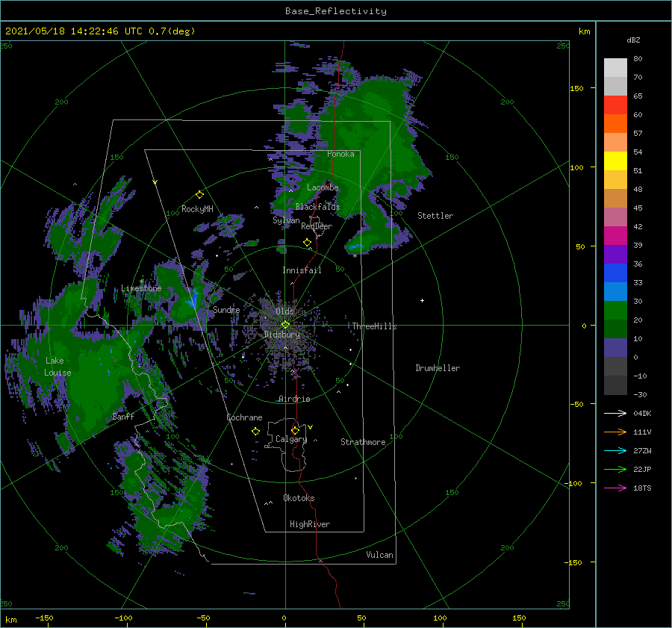The image size is (672, 628).
Task: Click the RockyMH label
Action: pyautogui.click(x=197, y=209)
